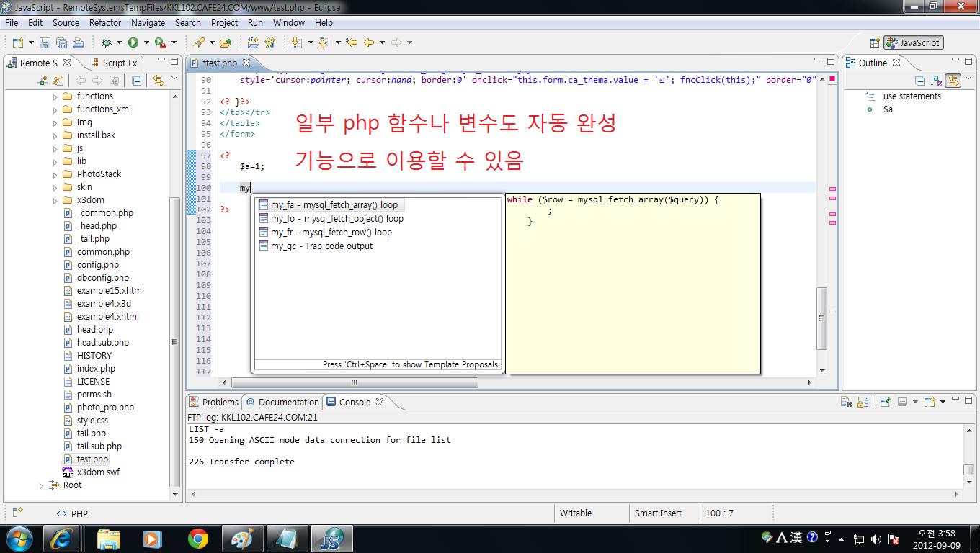Collapse all items in Remote Systems view
This screenshot has height=553, width=980.
click(x=136, y=81)
